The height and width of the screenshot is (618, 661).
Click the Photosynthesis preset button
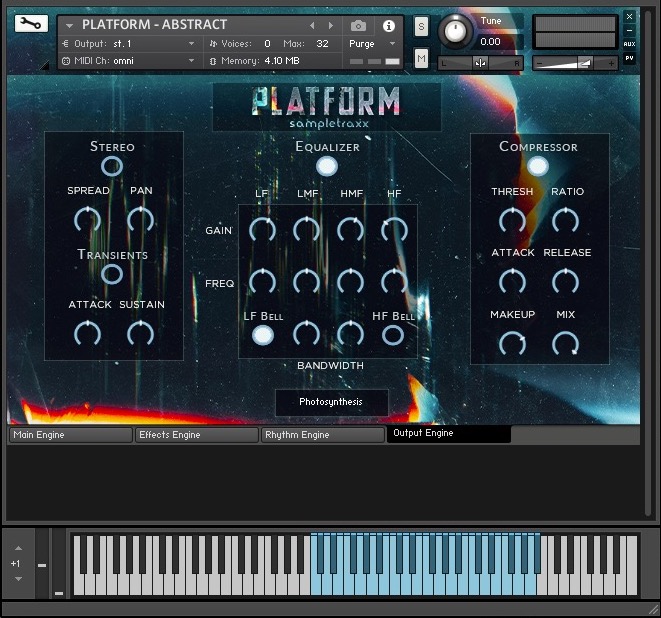click(331, 402)
